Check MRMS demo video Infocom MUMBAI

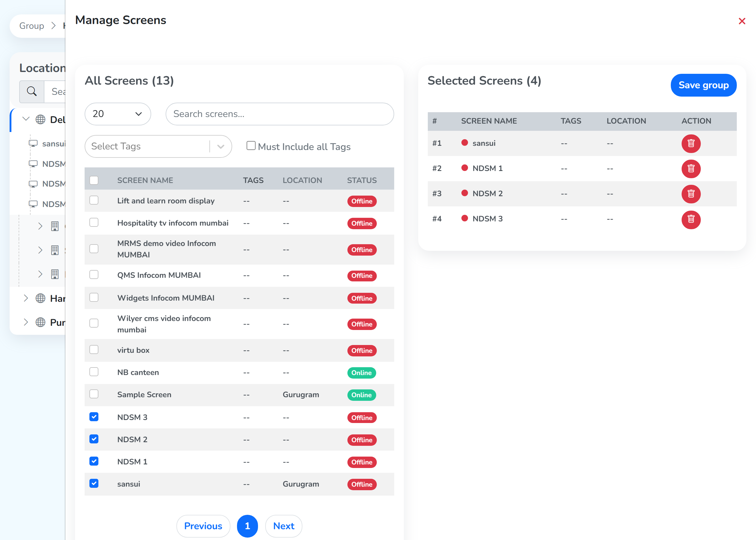pyautogui.click(x=94, y=249)
